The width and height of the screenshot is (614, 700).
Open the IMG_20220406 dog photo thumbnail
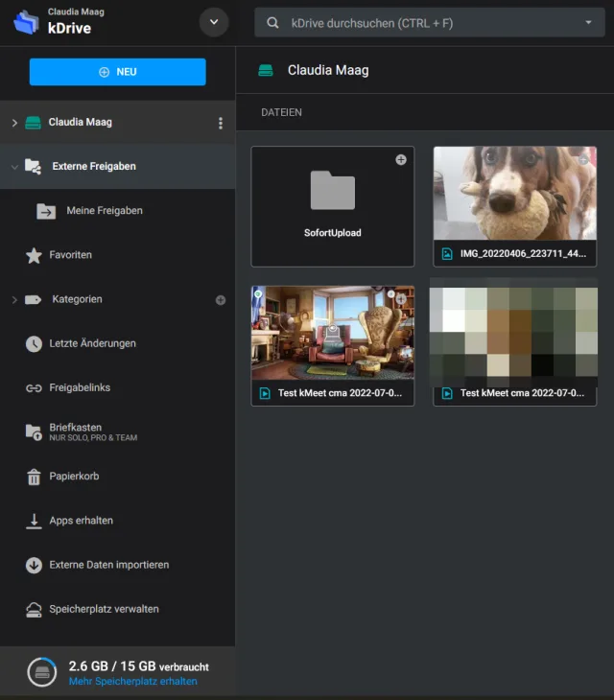(514, 194)
